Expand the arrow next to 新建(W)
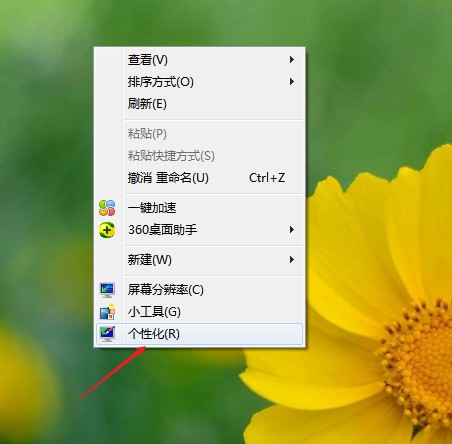 click(292, 260)
